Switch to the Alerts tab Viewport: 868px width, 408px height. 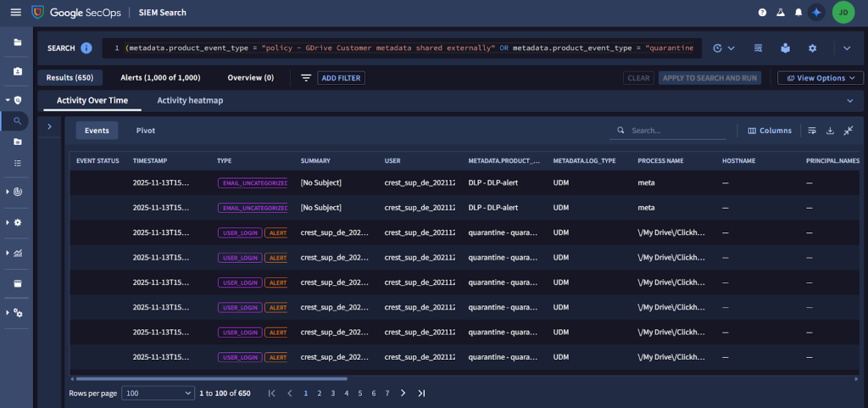tap(160, 78)
